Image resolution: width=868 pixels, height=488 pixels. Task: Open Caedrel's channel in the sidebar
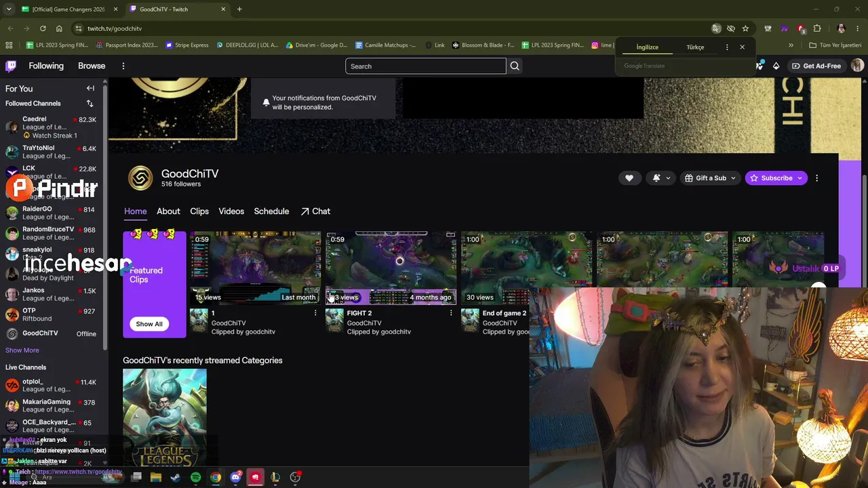(x=51, y=127)
